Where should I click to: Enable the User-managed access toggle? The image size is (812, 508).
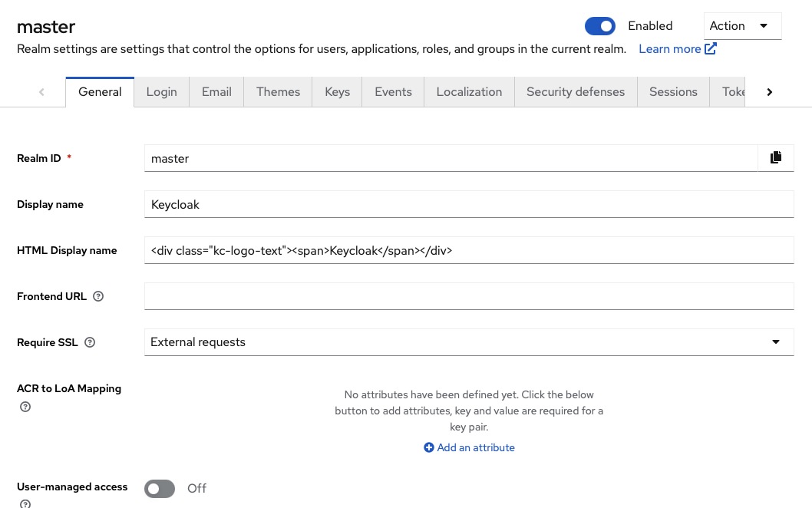(x=160, y=488)
